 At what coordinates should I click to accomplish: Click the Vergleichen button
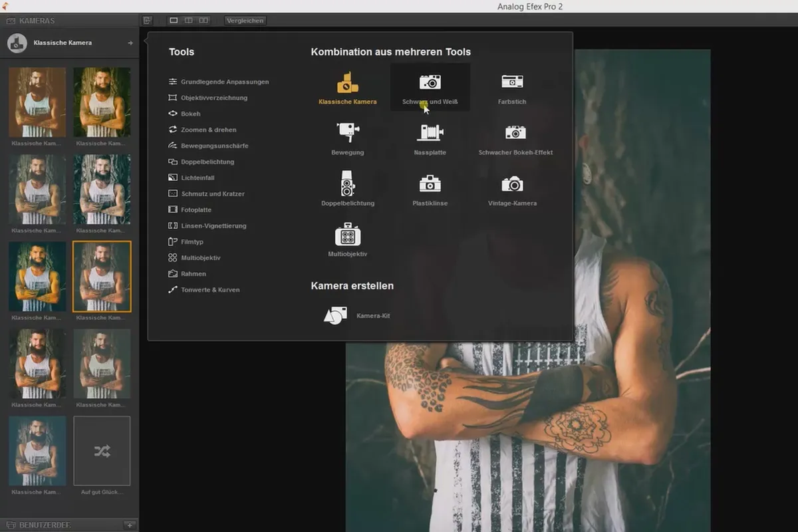coord(245,21)
